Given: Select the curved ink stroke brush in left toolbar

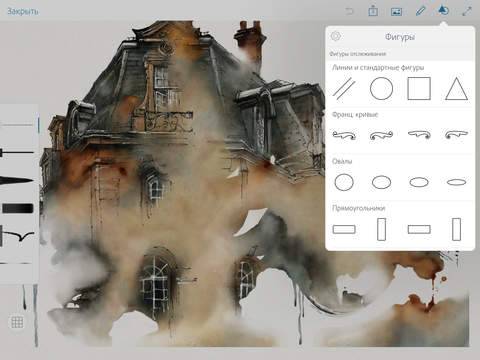Looking at the screenshot, I should point(18,236).
